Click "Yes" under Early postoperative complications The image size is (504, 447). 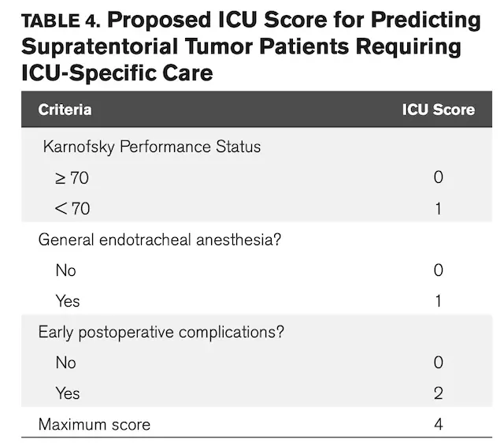coord(68,393)
